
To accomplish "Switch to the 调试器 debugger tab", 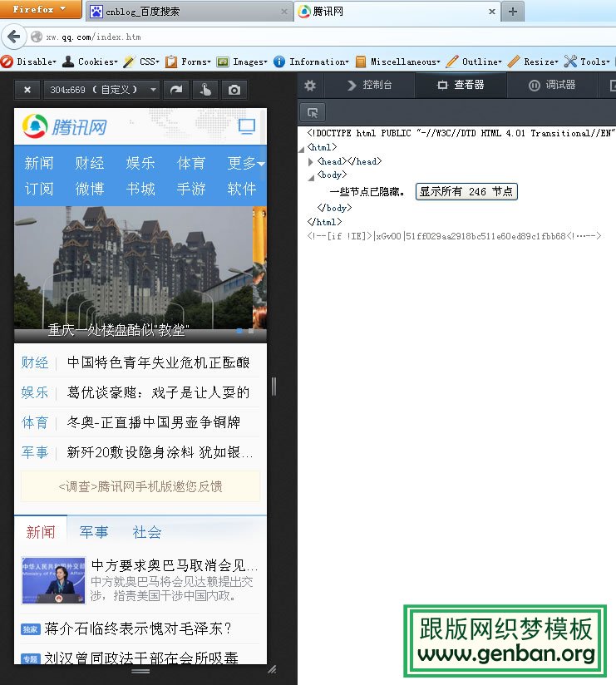I will click(552, 85).
